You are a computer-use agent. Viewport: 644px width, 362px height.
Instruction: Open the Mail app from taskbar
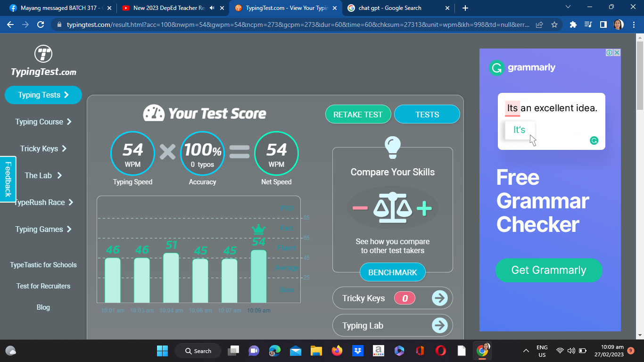click(x=296, y=351)
